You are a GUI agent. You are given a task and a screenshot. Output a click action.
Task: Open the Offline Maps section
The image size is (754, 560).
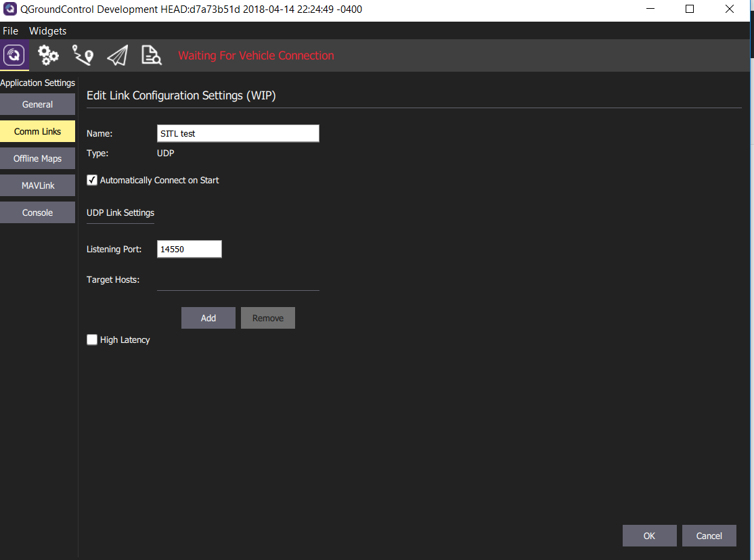37,158
